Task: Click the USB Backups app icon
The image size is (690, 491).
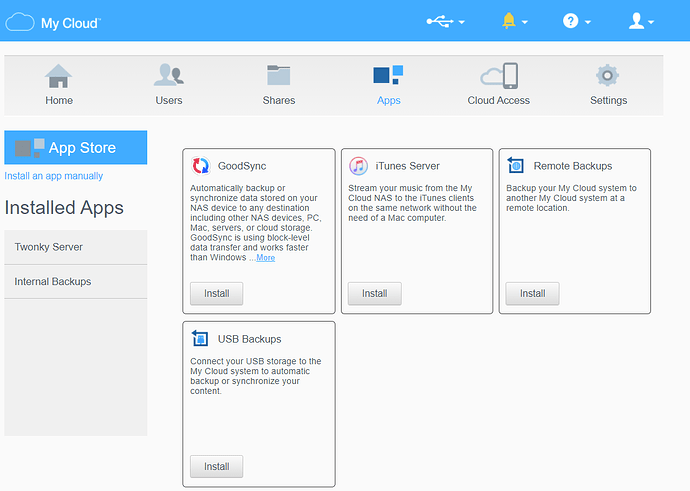Action: pyautogui.click(x=200, y=338)
